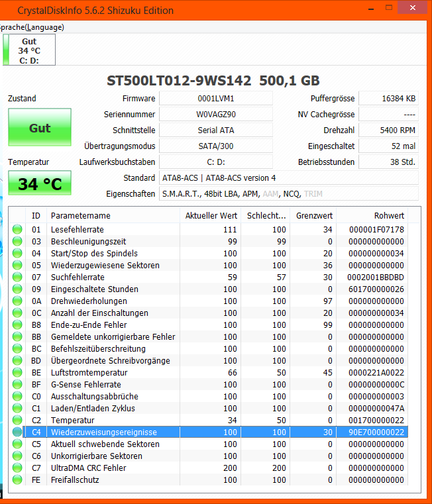Image resolution: width=432 pixels, height=504 pixels.
Task: Click the status icon for Eingeschaltete Stunden
Action: pyautogui.click(x=17, y=289)
